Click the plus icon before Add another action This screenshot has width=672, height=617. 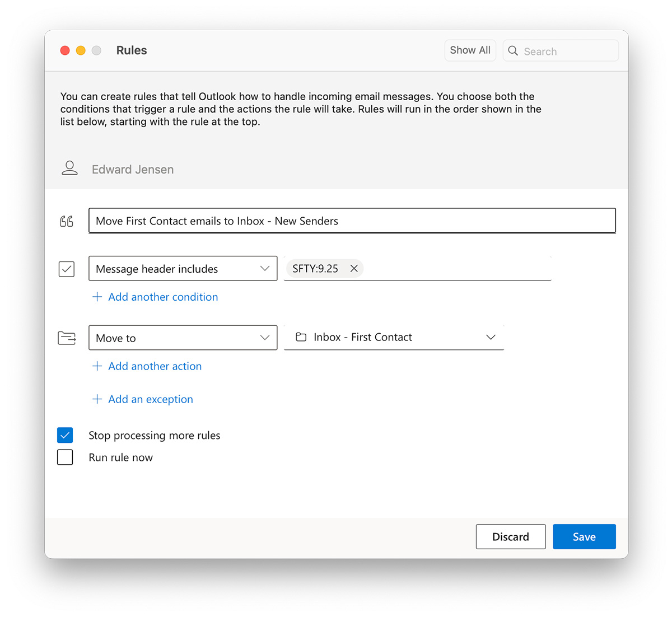tap(97, 366)
